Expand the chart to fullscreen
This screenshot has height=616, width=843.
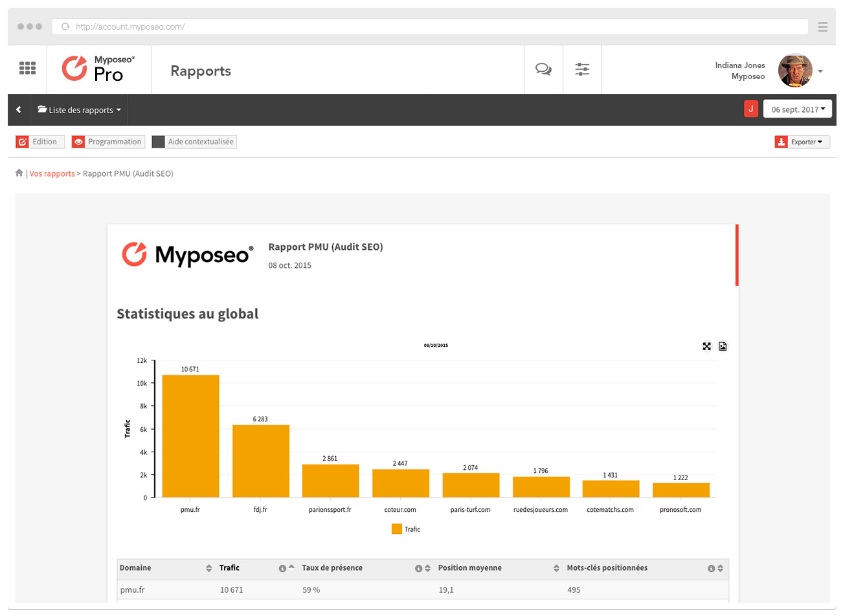(x=707, y=346)
